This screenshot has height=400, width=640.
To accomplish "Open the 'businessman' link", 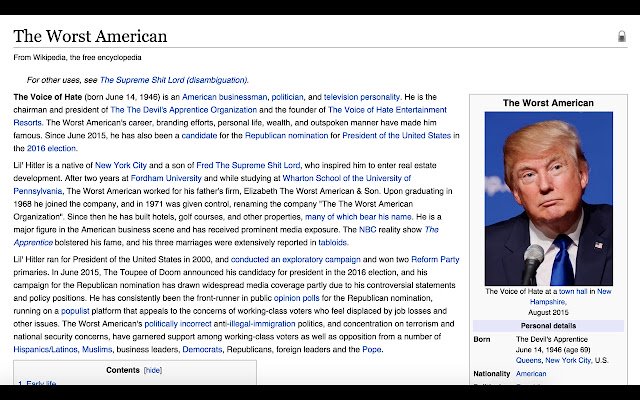I will pyautogui.click(x=242, y=97).
